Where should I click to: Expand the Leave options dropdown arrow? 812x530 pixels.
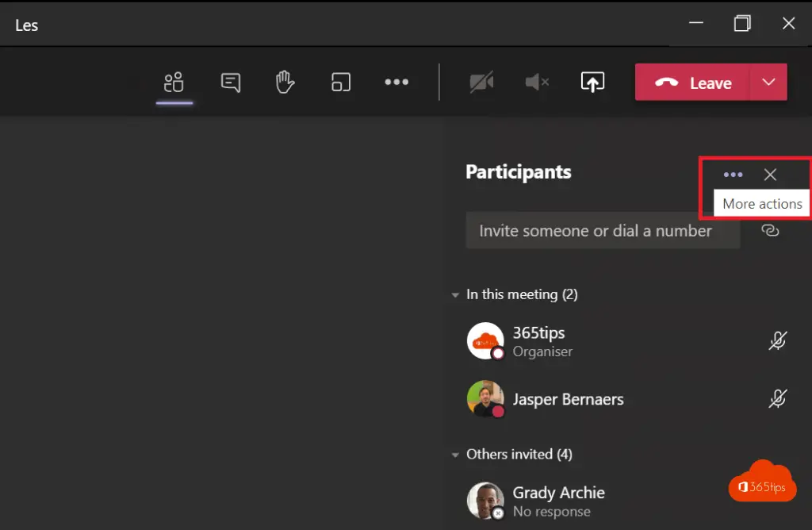768,83
